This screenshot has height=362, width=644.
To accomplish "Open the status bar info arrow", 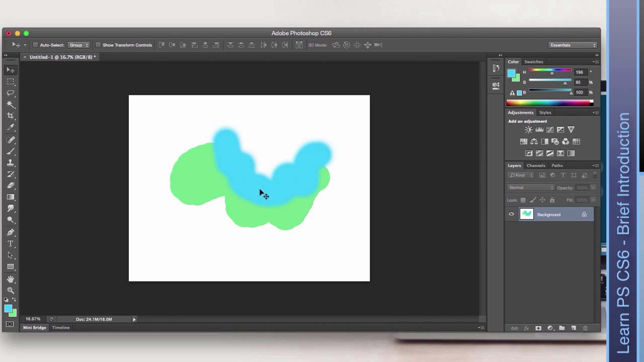I will point(134,319).
